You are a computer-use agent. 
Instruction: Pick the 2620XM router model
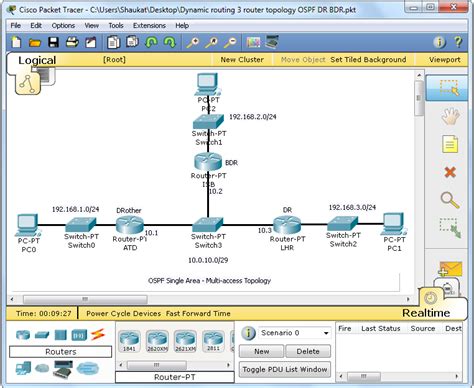click(x=157, y=341)
